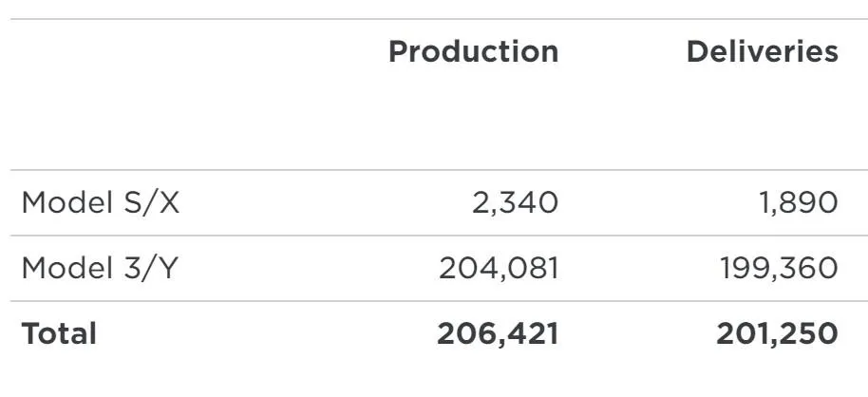Click the divider line above Model S/X row

point(437,170)
